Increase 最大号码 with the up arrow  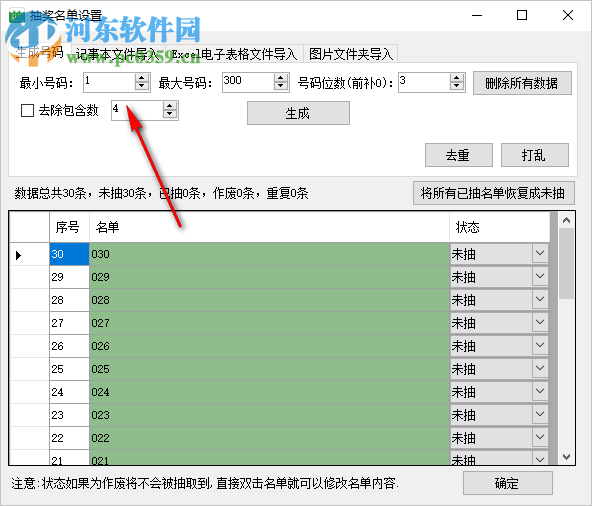click(x=281, y=78)
